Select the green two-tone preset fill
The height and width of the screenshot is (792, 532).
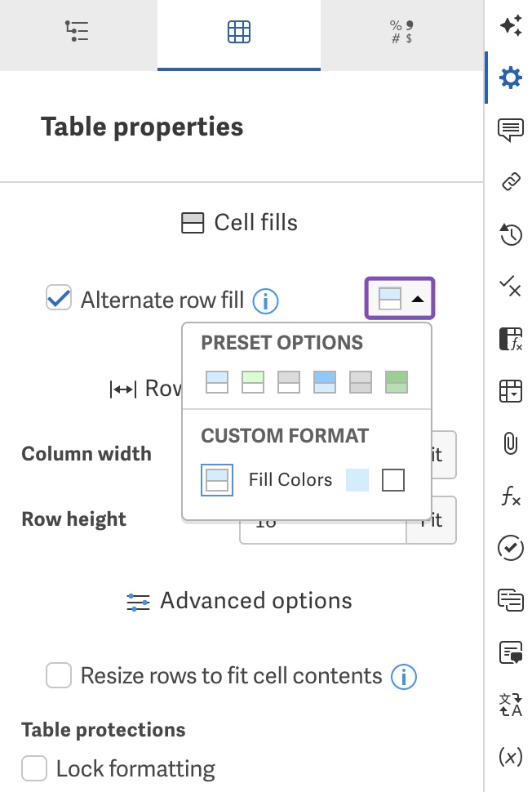point(397,382)
